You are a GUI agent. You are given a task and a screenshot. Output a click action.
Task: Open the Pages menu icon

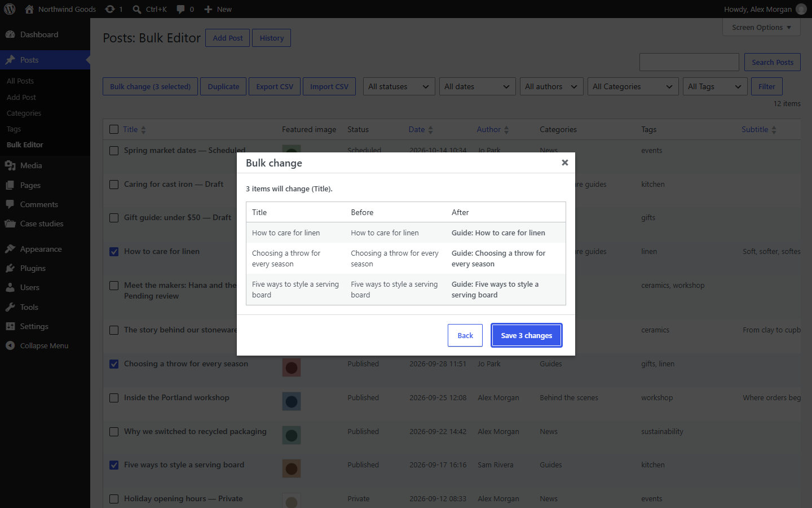pyautogui.click(x=10, y=185)
